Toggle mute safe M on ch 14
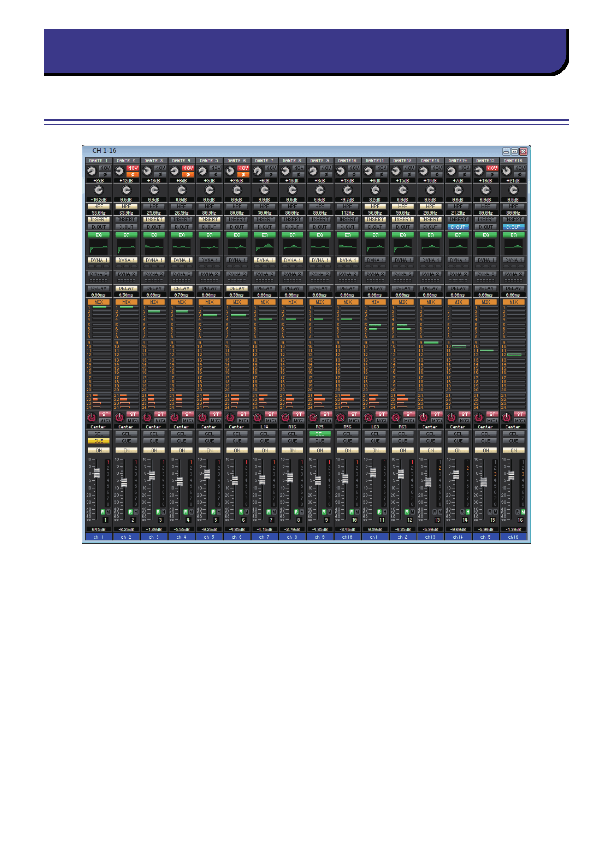The width and height of the screenshot is (613, 868). pyautogui.click(x=468, y=512)
